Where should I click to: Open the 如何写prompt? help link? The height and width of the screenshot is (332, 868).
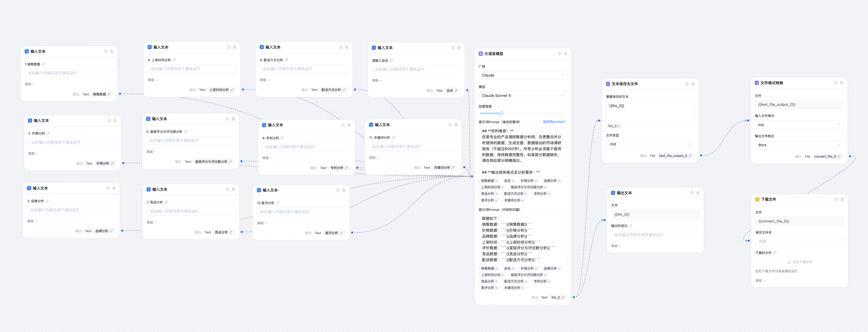click(x=554, y=122)
